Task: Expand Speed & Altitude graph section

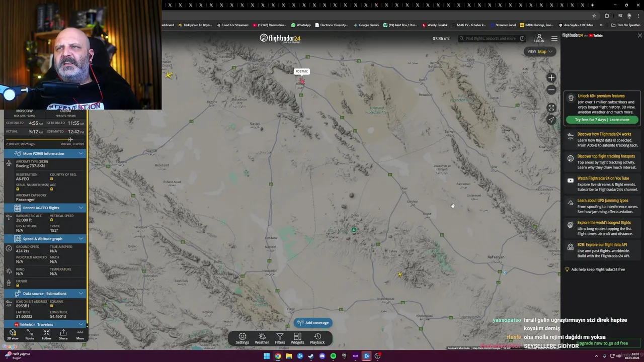Action: pyautogui.click(x=45, y=239)
